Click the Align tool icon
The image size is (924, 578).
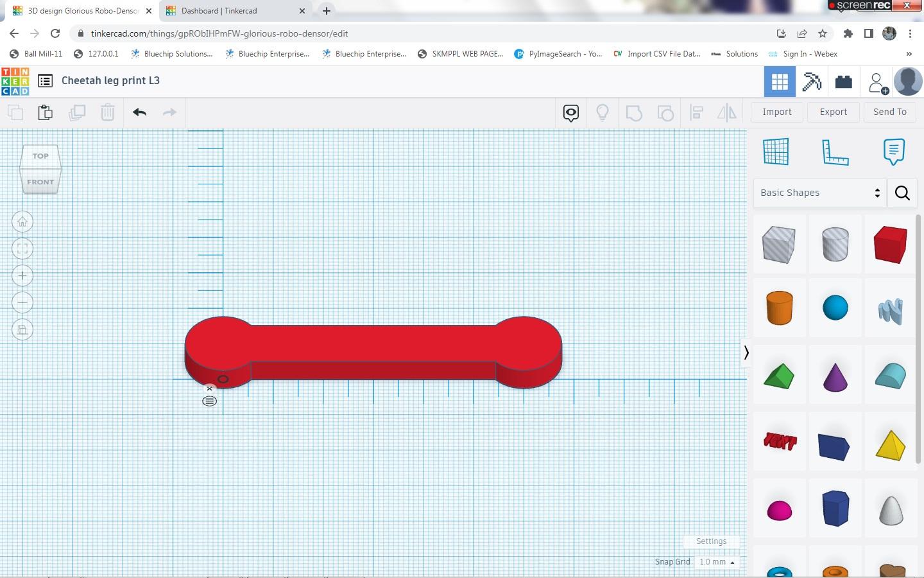[x=697, y=113]
